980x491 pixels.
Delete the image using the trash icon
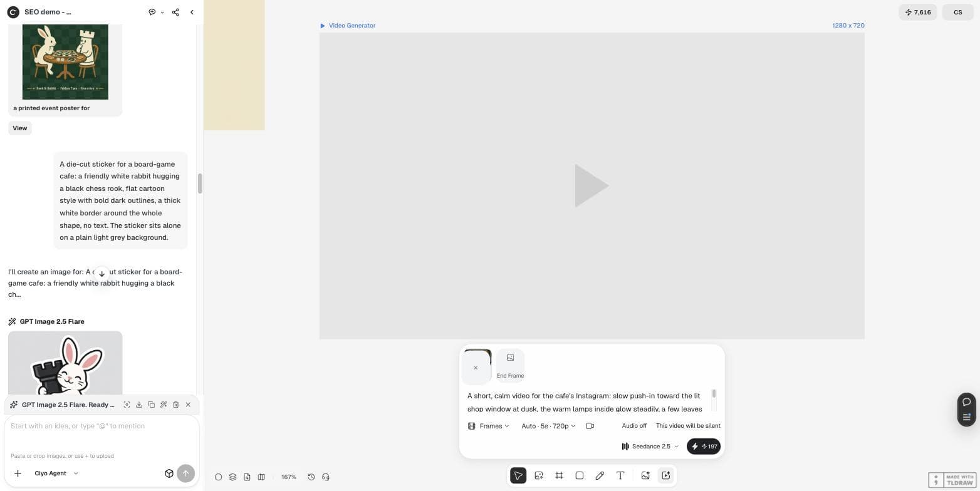click(175, 405)
